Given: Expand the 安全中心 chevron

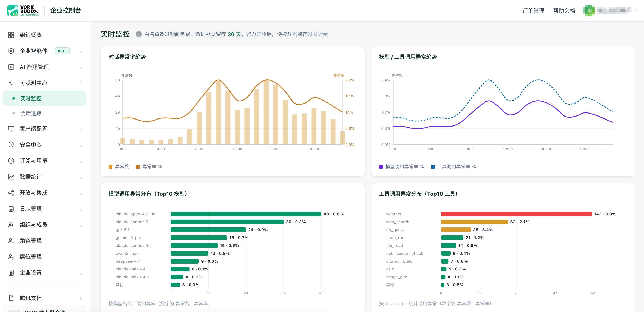Looking at the screenshot, I should click(81, 146).
